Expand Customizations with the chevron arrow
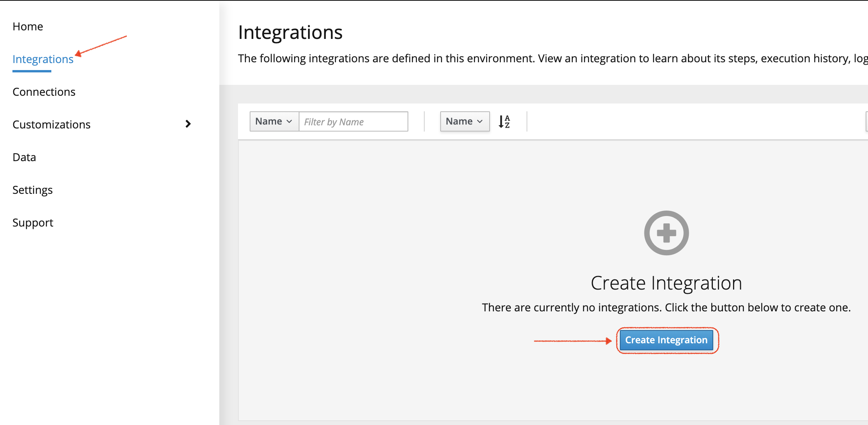Viewport: 868px width, 425px height. (188, 124)
